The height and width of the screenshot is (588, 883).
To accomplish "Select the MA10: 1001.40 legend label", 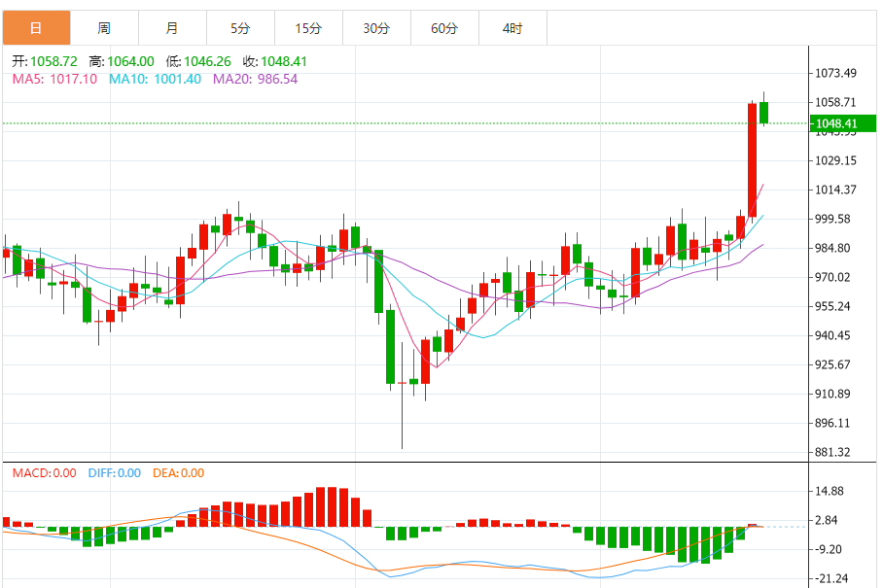I will (155, 79).
